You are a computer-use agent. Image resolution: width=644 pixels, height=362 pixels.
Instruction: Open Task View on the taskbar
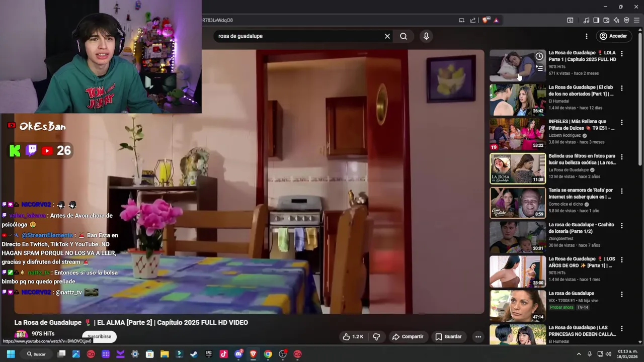(61, 354)
